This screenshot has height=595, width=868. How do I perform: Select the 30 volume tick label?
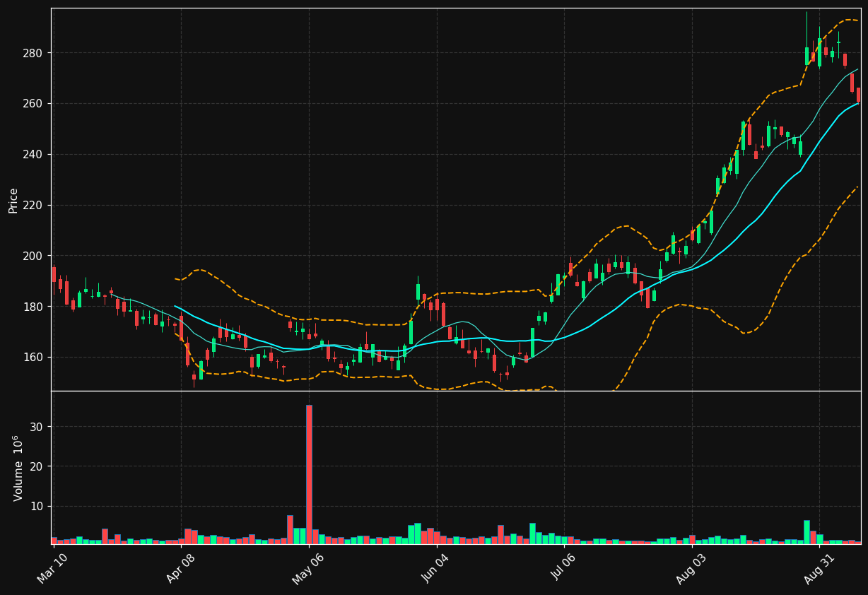pos(37,427)
